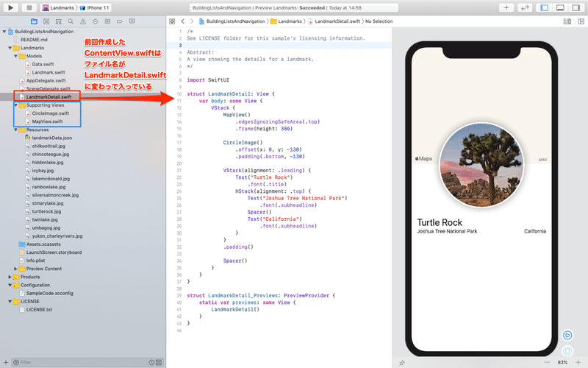The height and width of the screenshot is (368, 588).
Task: Expand the Preview Content group
Action: pos(15,269)
